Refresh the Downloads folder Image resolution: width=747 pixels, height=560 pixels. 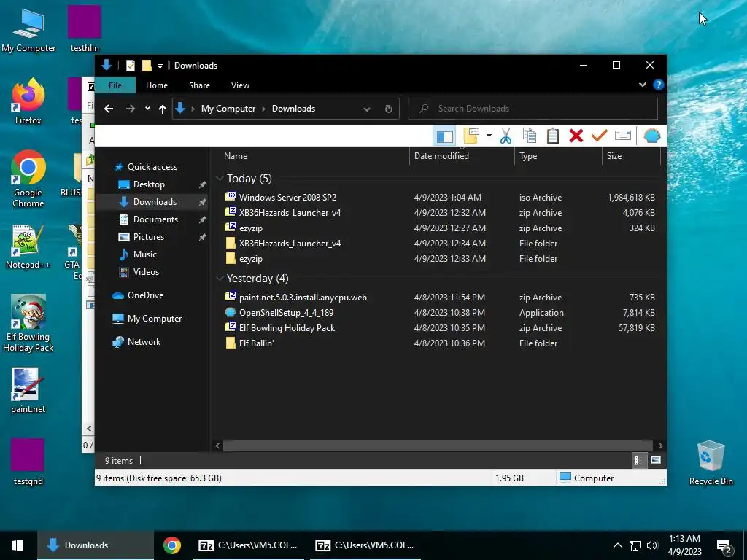[x=389, y=109]
